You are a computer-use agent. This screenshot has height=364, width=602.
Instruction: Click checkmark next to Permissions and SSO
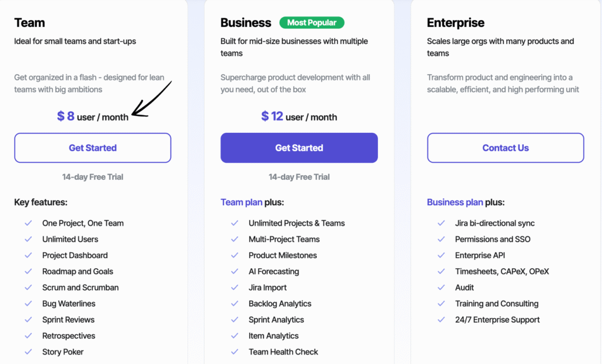pyautogui.click(x=441, y=239)
